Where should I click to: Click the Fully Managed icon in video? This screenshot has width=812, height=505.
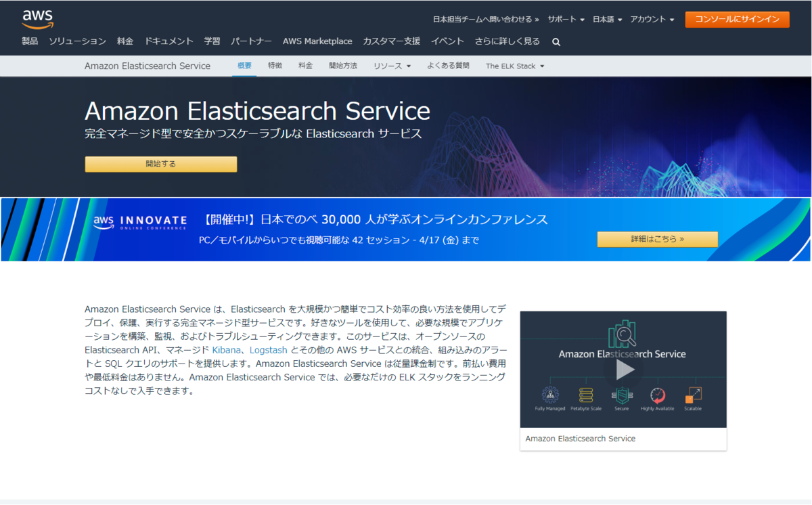click(550, 395)
